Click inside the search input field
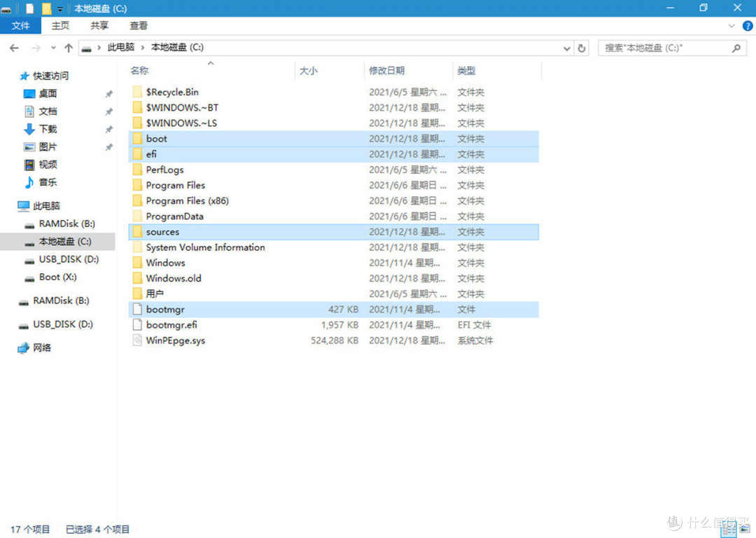This screenshot has width=756, height=538. (658, 48)
